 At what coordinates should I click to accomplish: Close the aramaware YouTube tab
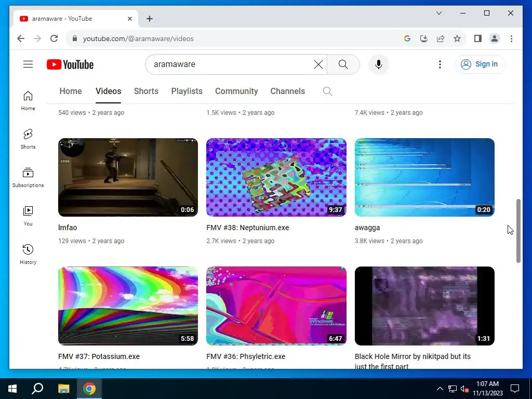(x=129, y=19)
